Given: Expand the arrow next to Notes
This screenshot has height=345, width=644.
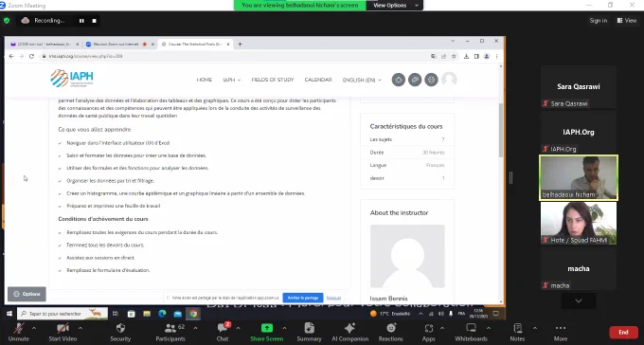Looking at the screenshot, I should pos(535,328).
